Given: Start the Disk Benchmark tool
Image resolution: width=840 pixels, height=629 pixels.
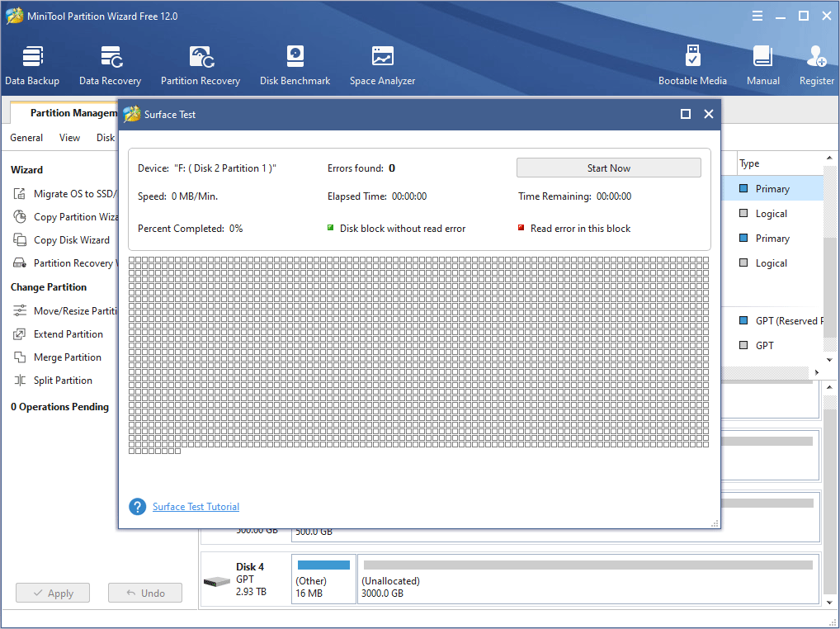Looking at the screenshot, I should point(295,65).
